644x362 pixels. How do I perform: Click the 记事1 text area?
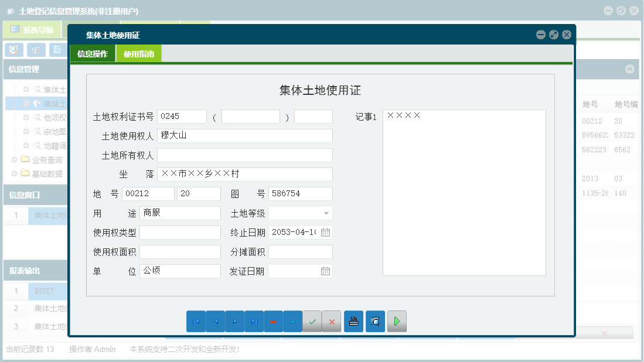tap(464, 193)
